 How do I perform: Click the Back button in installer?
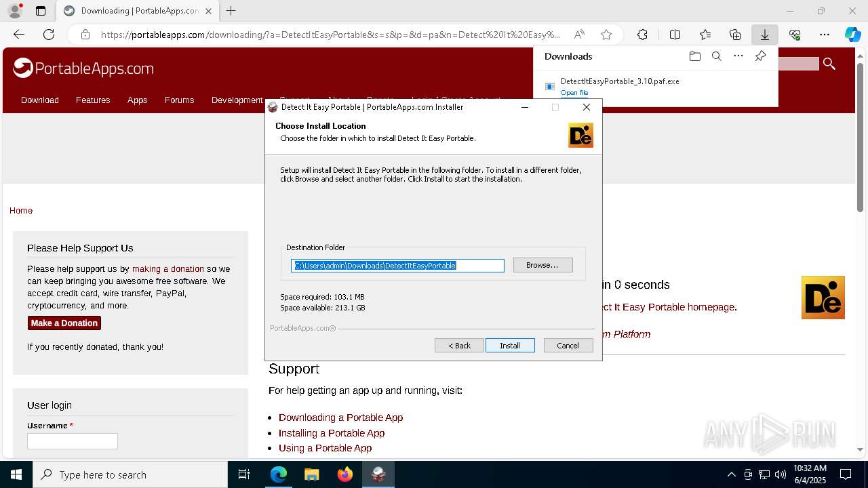[x=459, y=346]
